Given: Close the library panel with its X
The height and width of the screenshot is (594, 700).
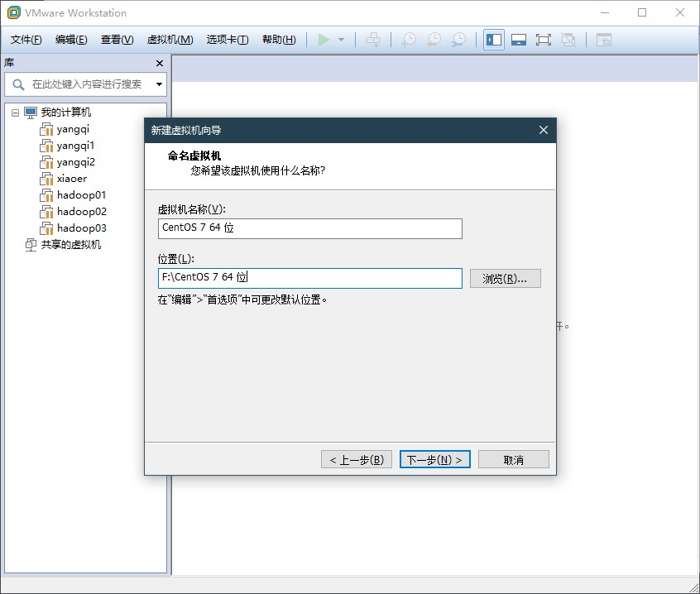Looking at the screenshot, I should point(160,64).
